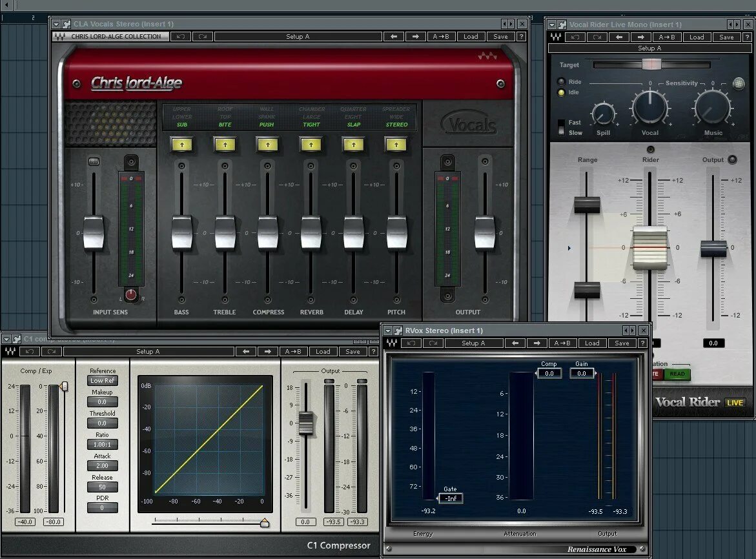This screenshot has width=756, height=559.
Task: Go to next preset in RVox
Action: 536,343
